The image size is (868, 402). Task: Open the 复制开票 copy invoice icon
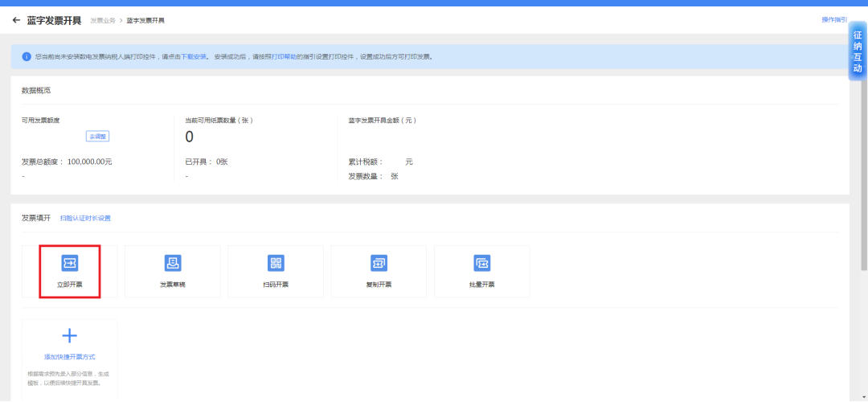[x=379, y=262]
